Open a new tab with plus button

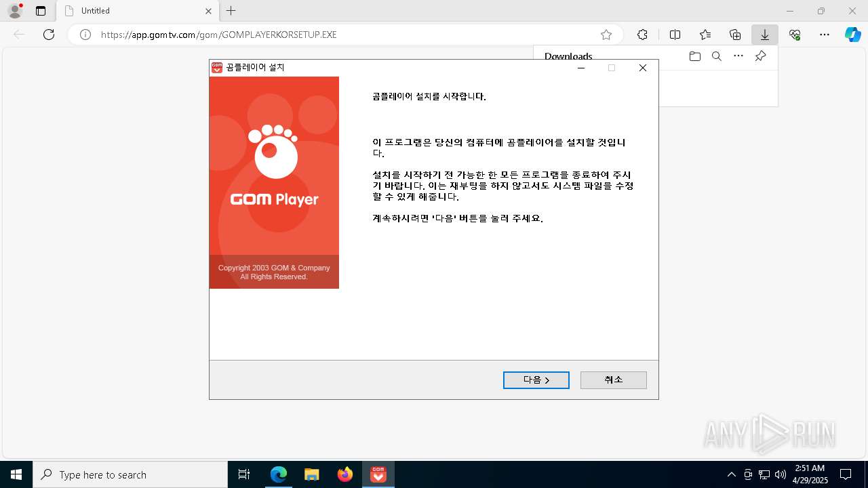click(x=231, y=11)
